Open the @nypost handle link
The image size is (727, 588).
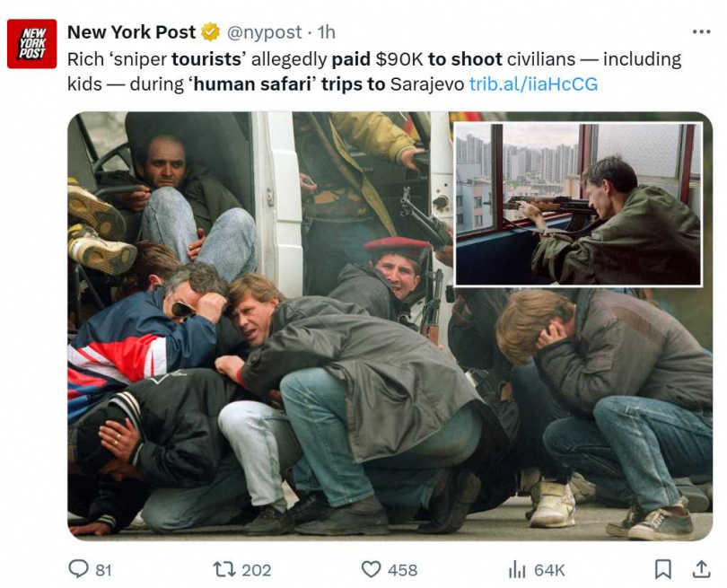pyautogui.click(x=264, y=32)
